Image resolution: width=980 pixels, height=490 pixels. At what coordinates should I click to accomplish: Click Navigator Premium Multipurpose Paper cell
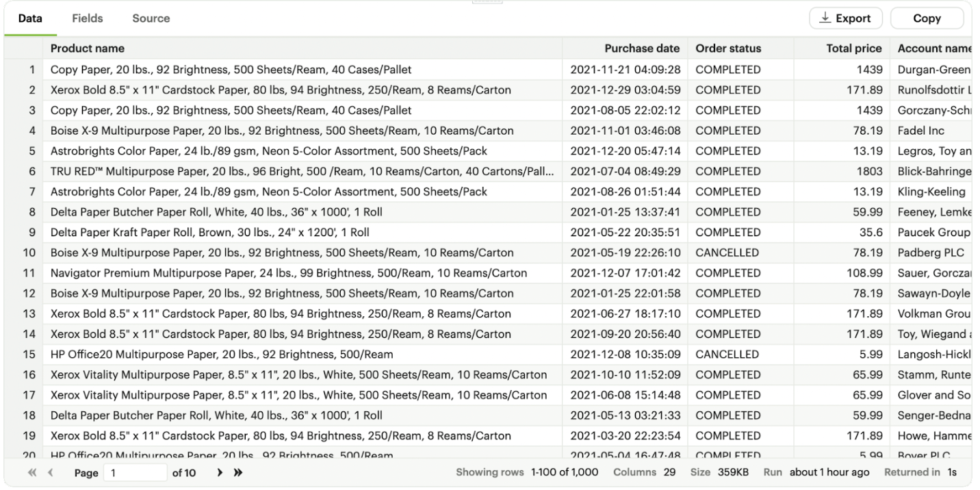[x=303, y=273]
